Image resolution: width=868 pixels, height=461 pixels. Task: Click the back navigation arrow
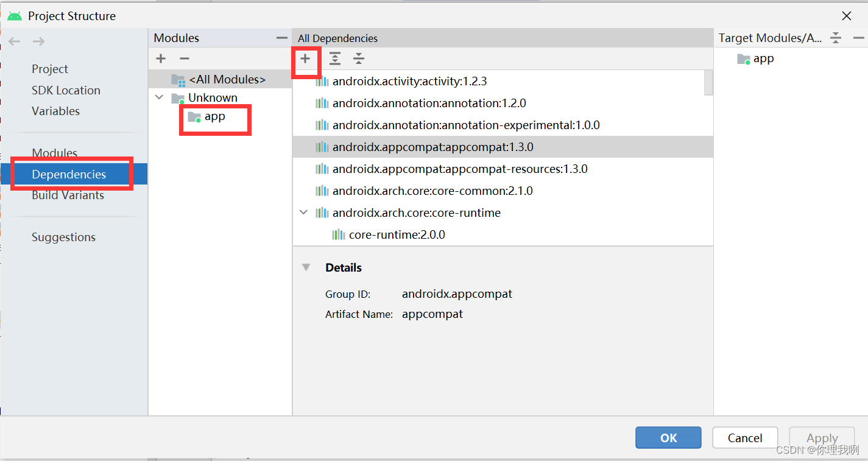[14, 41]
